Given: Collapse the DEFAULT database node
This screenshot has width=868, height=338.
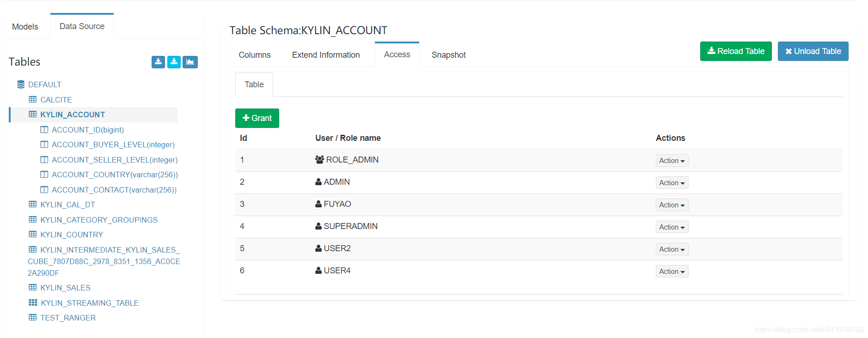Looking at the screenshot, I should [44, 84].
